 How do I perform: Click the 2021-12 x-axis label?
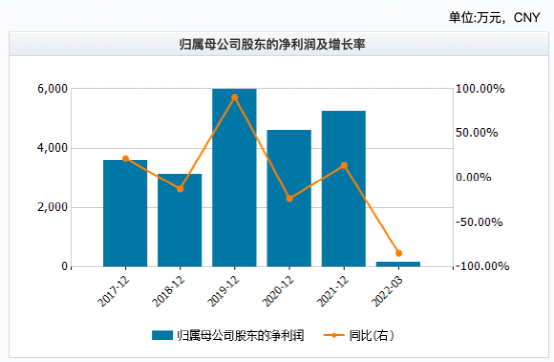332,292
